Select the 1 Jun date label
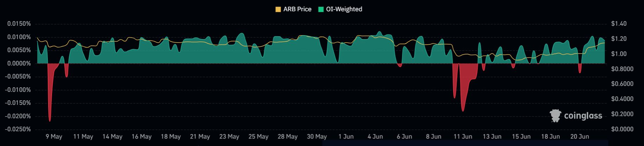 (x=346, y=137)
